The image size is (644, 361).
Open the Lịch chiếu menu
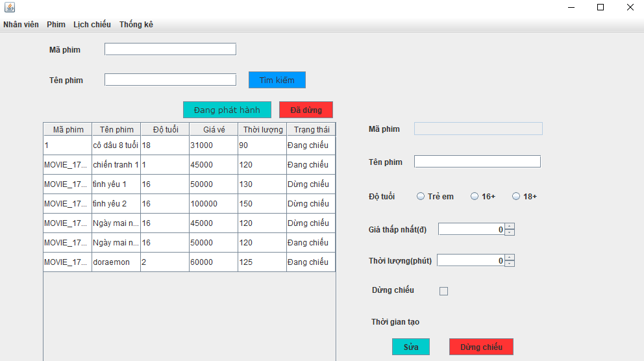pos(92,25)
